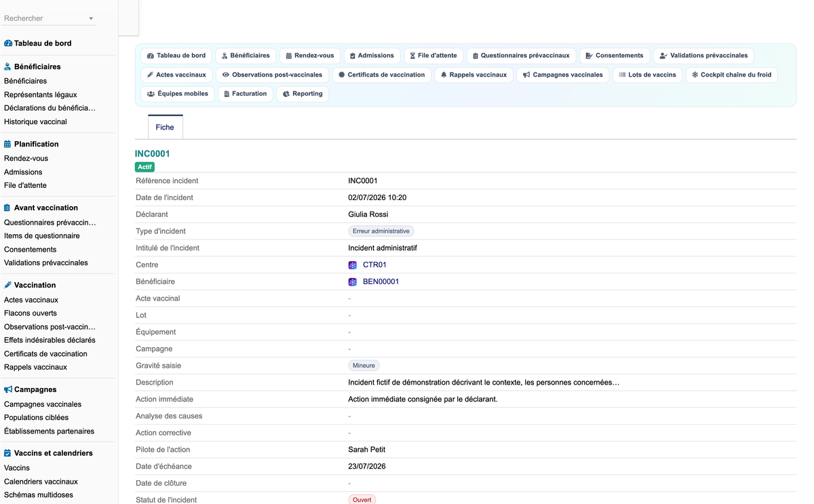Viewport: 814px width, 504px height.
Task: Open Observations post-vaccinales toolbar button
Action: tap(272, 75)
